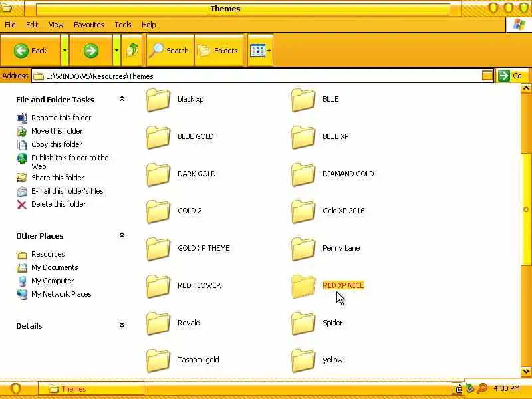Click the Windows flag logo in the menu bar
Image resolution: width=532 pixels, height=399 pixels.
coord(519,25)
